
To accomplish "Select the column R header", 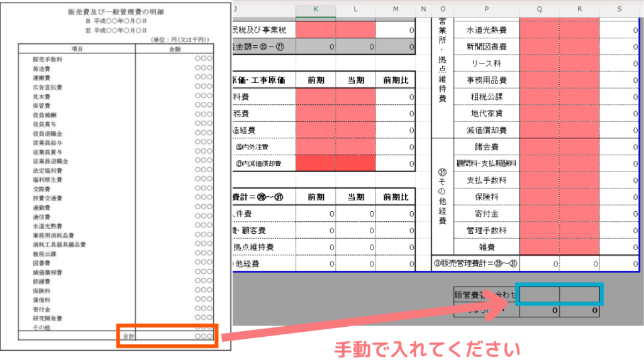I will click(579, 9).
